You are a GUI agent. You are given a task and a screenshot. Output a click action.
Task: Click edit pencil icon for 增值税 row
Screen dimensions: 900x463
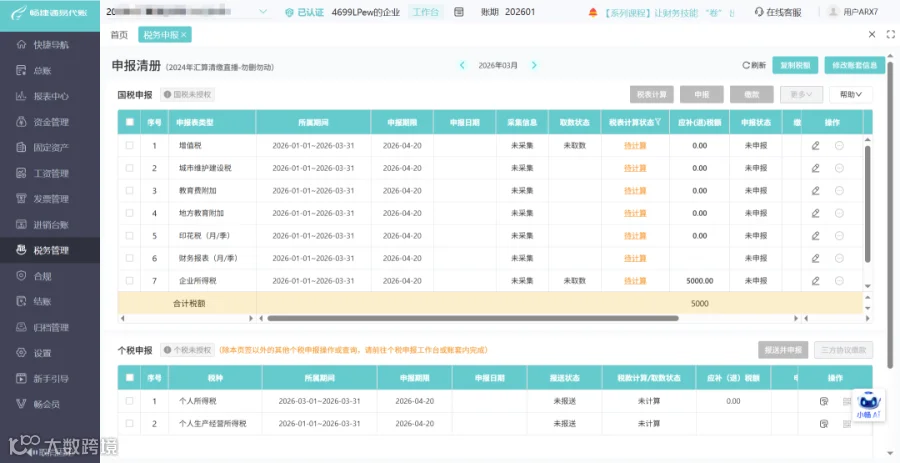(x=815, y=146)
